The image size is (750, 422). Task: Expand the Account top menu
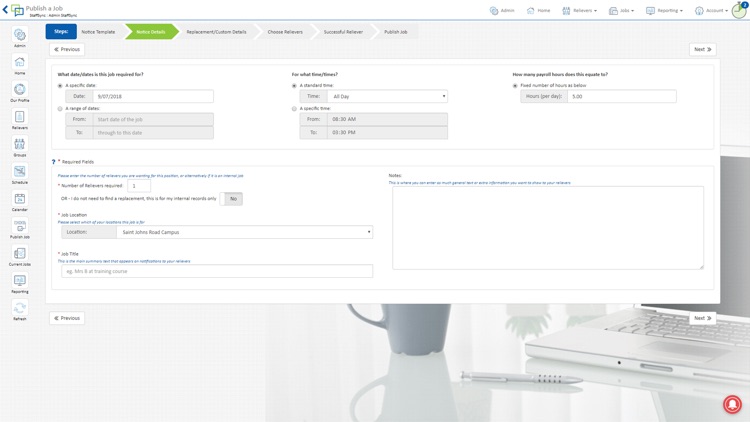tap(711, 11)
